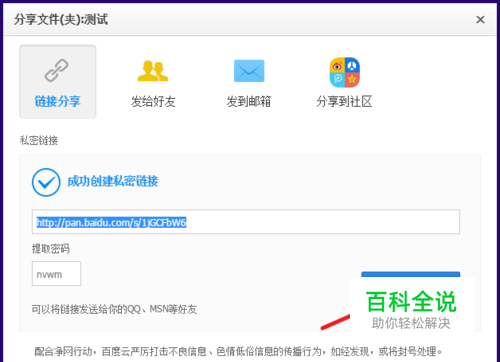
Task: Switch to the 发到邮箱 tab label
Action: point(249,101)
